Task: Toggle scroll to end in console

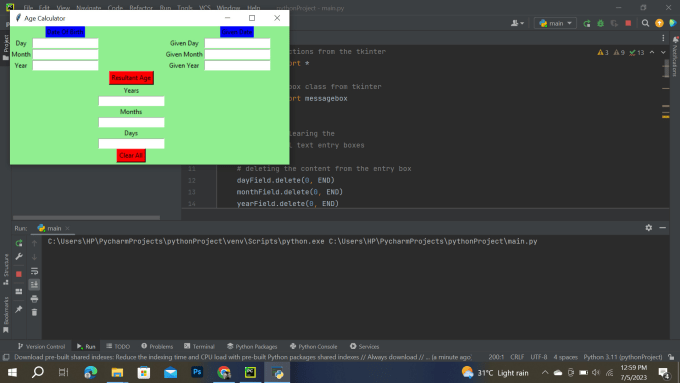Action: pos(34,285)
